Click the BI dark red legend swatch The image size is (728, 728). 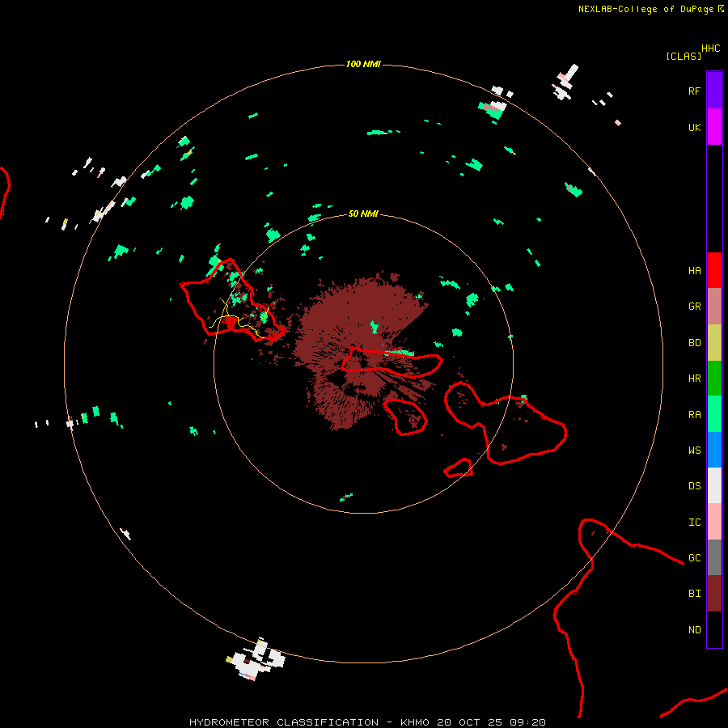[714, 594]
